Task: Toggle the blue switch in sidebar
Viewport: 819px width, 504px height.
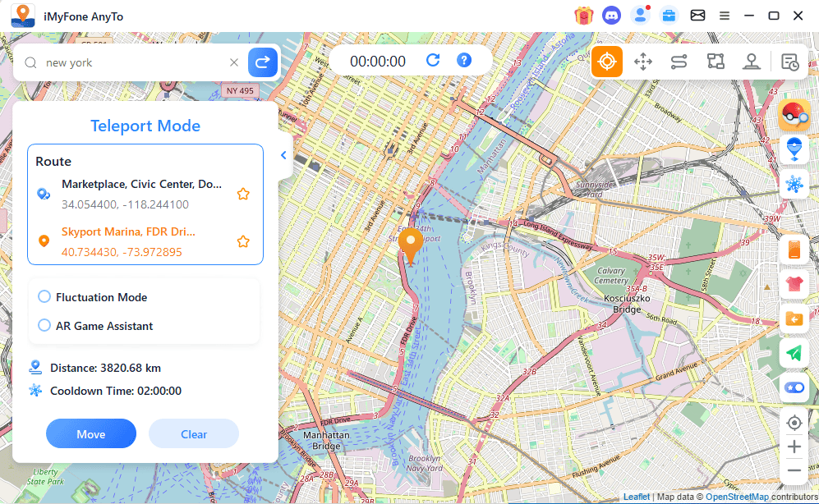Action: point(794,387)
